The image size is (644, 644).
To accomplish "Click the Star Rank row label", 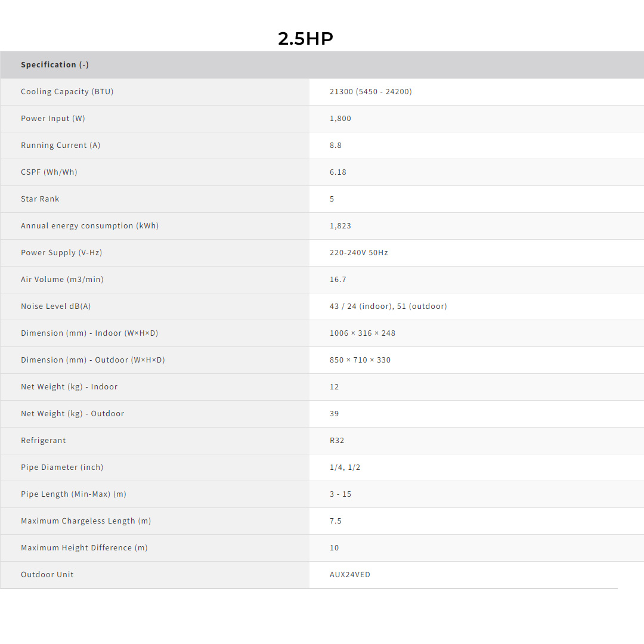I will coord(40,199).
